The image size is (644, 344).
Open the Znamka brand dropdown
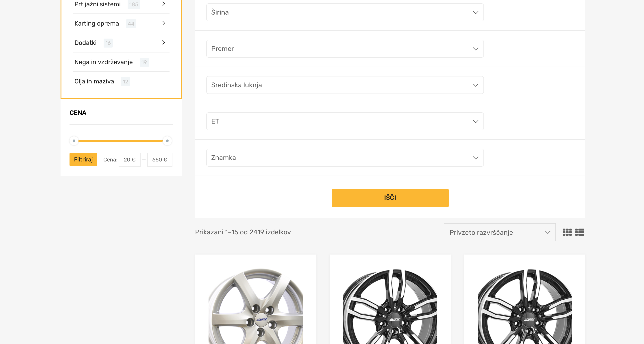tap(345, 158)
